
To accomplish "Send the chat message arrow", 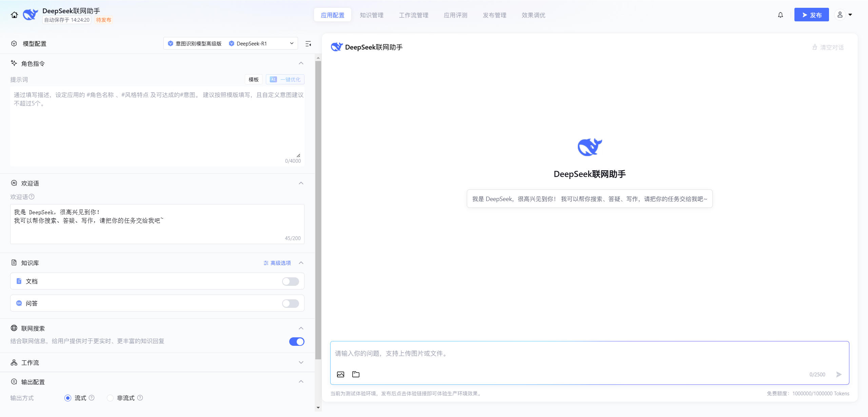I will pos(839,374).
